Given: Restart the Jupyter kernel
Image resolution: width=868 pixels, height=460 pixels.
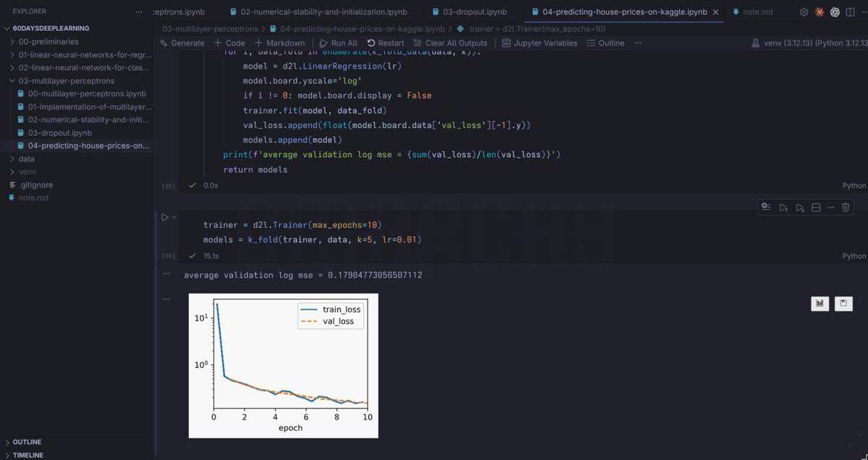Looking at the screenshot, I should tap(384, 43).
